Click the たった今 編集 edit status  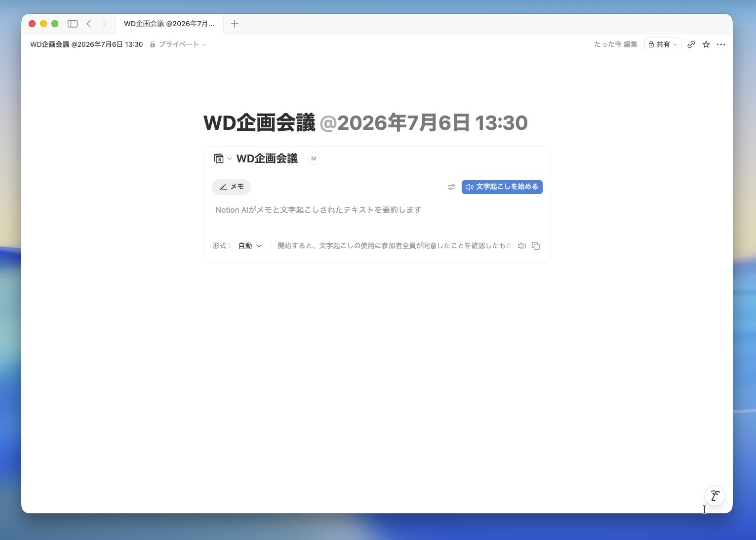pyautogui.click(x=616, y=44)
